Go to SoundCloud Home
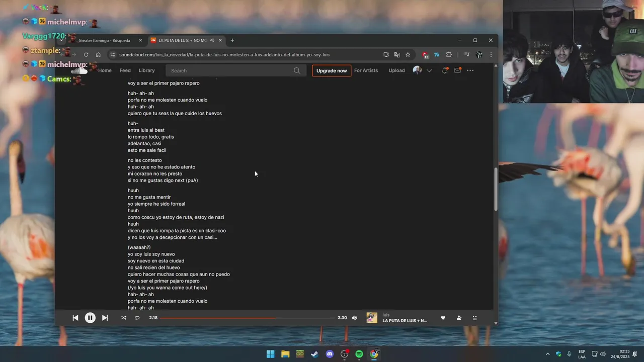The height and width of the screenshot is (362, 644). coord(105,70)
